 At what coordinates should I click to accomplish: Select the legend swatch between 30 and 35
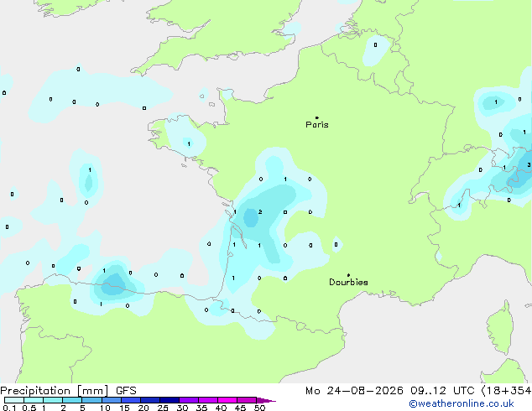pos(188,400)
